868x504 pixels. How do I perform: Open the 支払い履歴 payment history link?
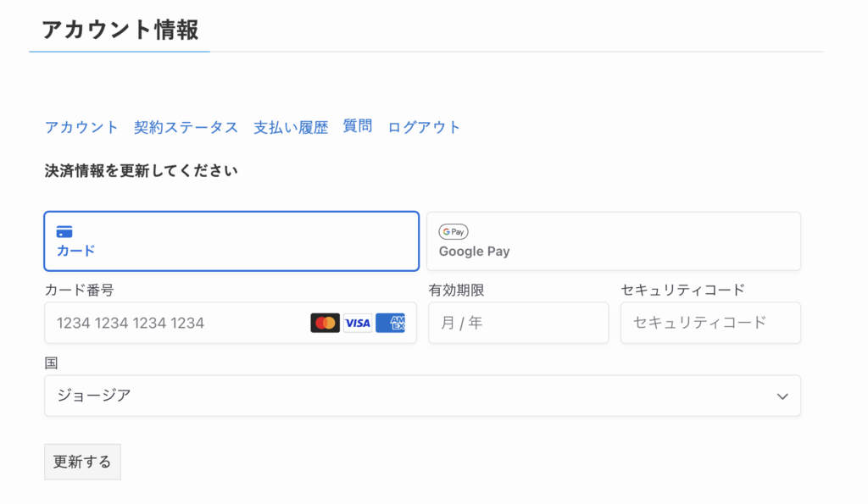pyautogui.click(x=291, y=127)
